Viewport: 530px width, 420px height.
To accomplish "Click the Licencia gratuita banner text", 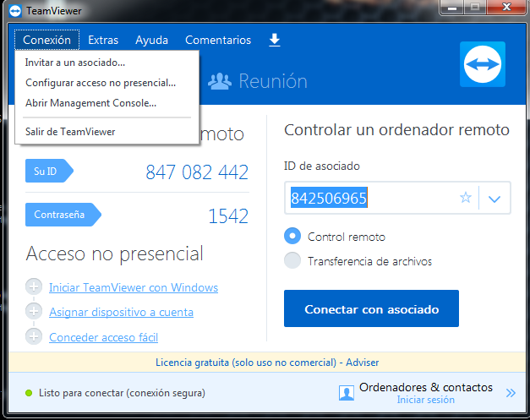I will 267,363.
